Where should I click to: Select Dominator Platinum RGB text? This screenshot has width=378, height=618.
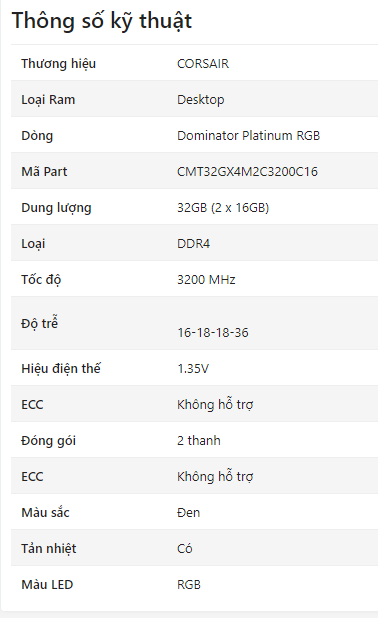tap(248, 136)
